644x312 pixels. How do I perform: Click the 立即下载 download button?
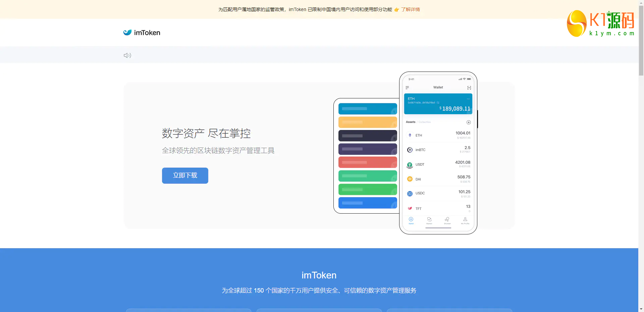click(185, 176)
